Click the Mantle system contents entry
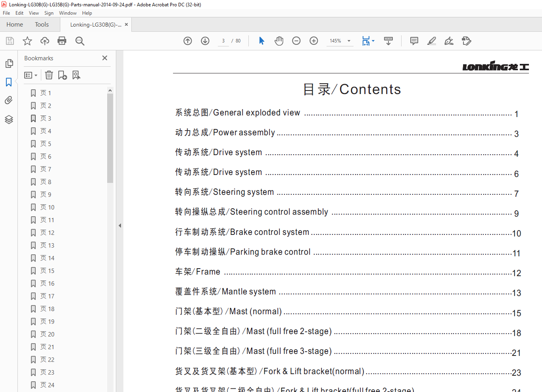The image size is (542, 392). 348,292
